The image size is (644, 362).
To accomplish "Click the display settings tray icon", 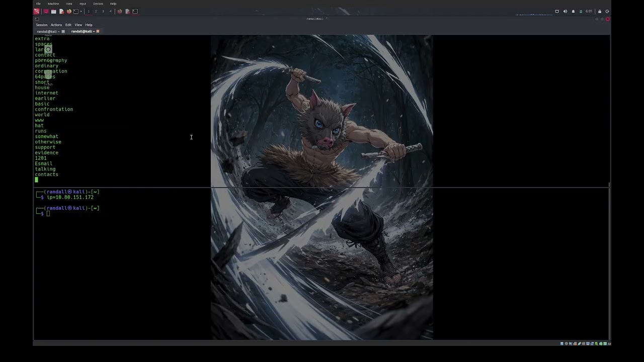I will coord(557,11).
